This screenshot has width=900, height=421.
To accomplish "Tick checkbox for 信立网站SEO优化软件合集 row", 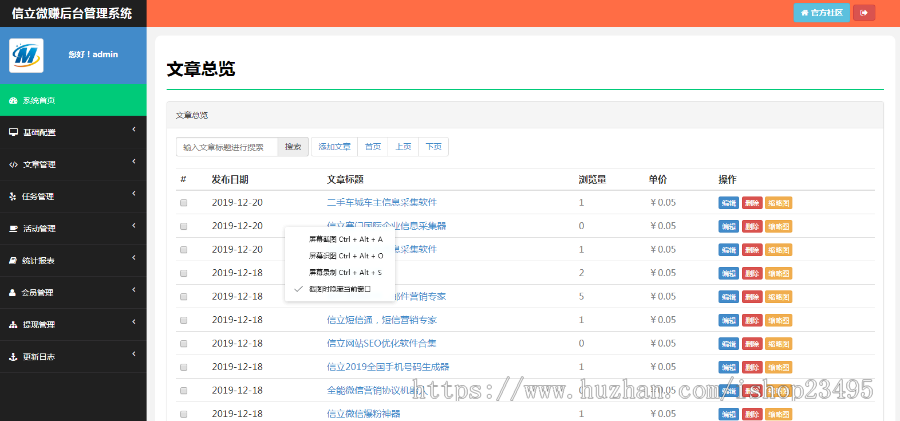I will click(184, 343).
